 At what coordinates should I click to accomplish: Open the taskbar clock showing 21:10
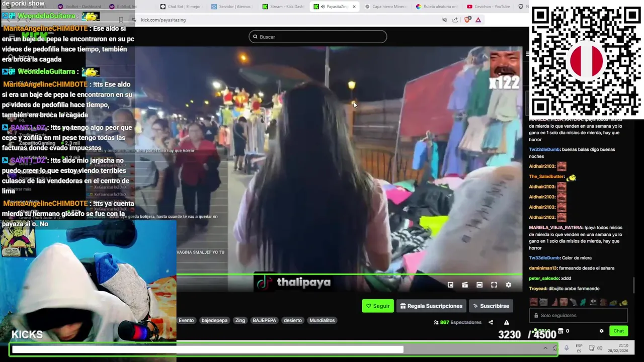click(x=618, y=348)
